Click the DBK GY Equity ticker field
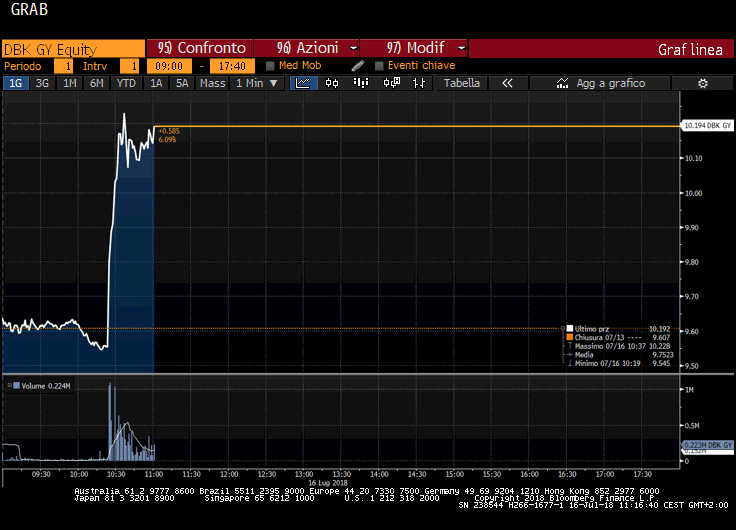The height and width of the screenshot is (530, 736). tap(73, 49)
